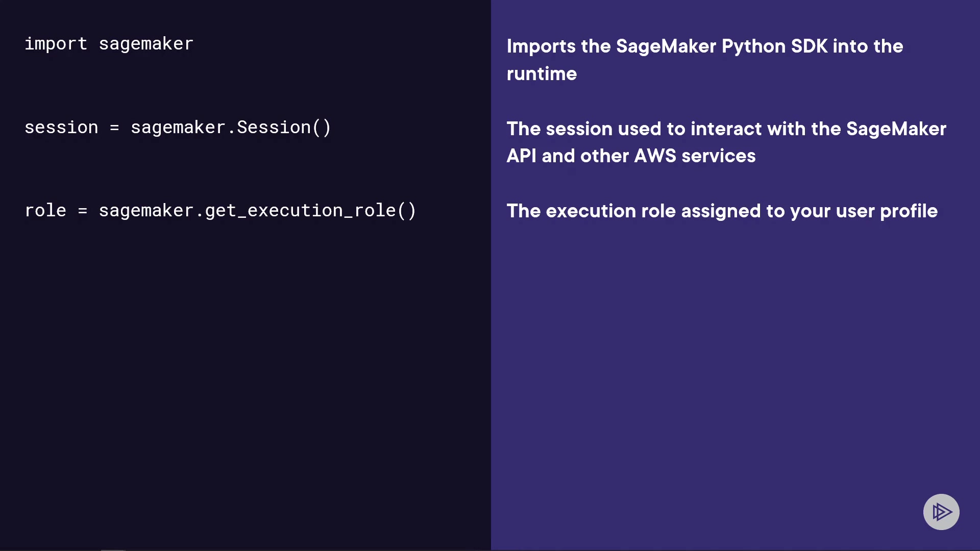This screenshot has height=551, width=980.
Task: Click the 'role = sagemaker.get_execution_role()' code line
Action: pyautogui.click(x=220, y=211)
